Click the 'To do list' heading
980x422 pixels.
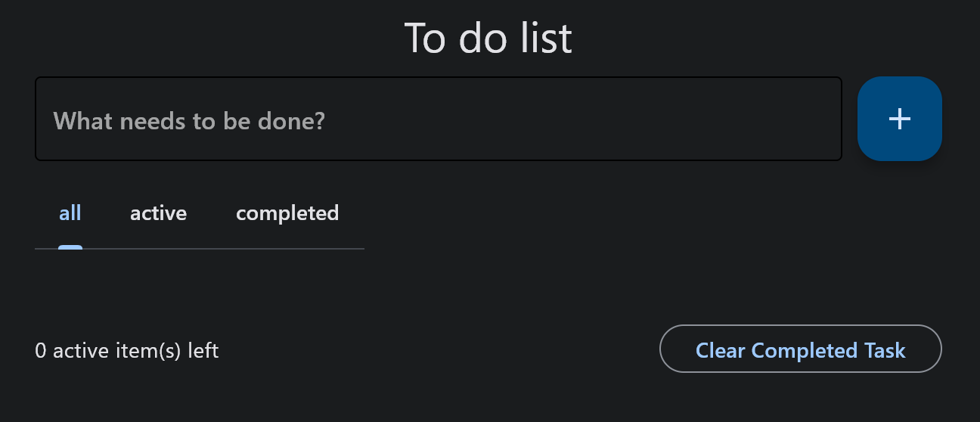pyautogui.click(x=488, y=38)
